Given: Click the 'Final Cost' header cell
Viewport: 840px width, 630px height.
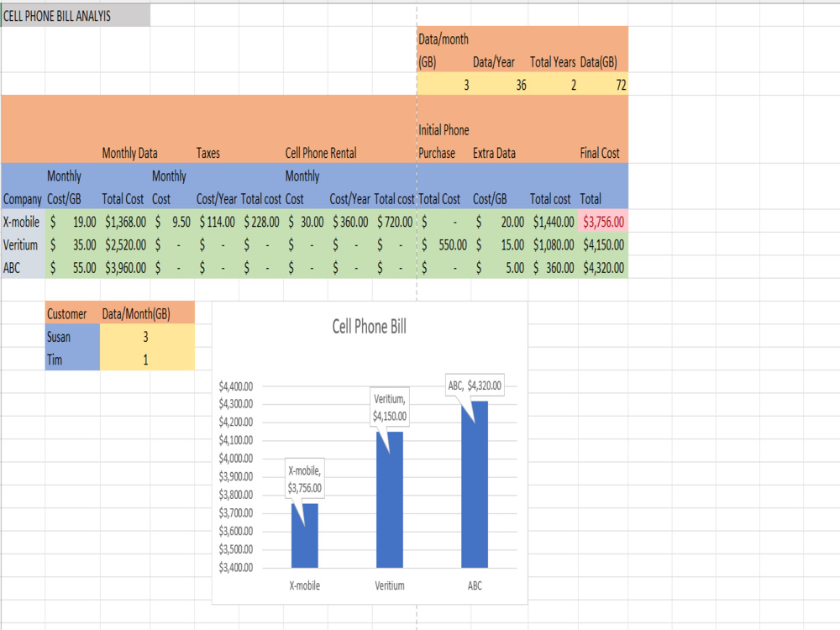Looking at the screenshot, I should pos(600,153).
